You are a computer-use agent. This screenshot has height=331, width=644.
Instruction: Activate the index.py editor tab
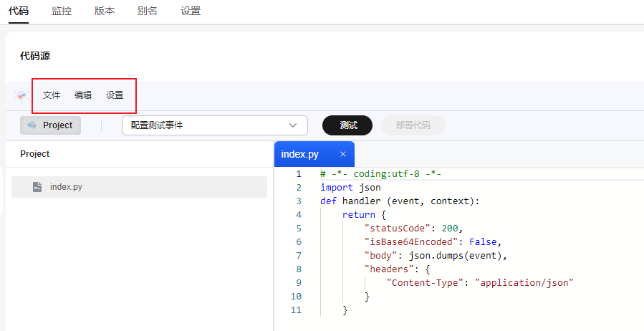pos(300,154)
